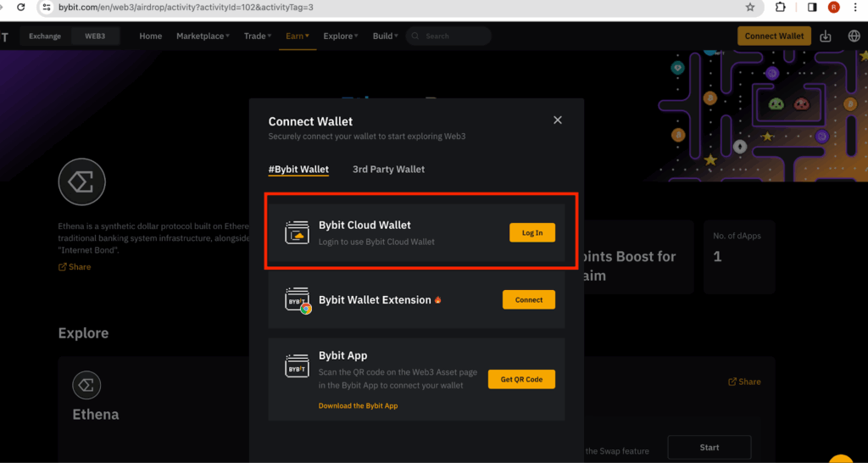Expand the Trade menu
This screenshot has height=463, width=868.
258,36
